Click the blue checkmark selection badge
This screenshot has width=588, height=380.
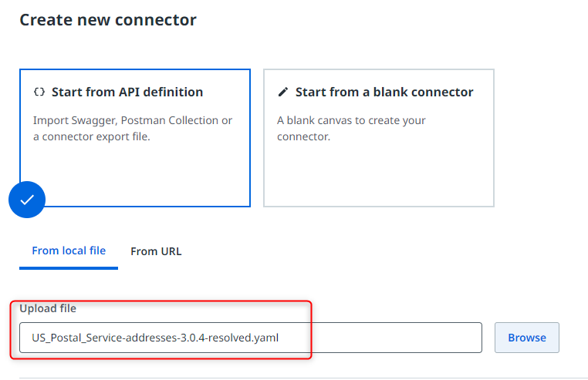tap(27, 200)
